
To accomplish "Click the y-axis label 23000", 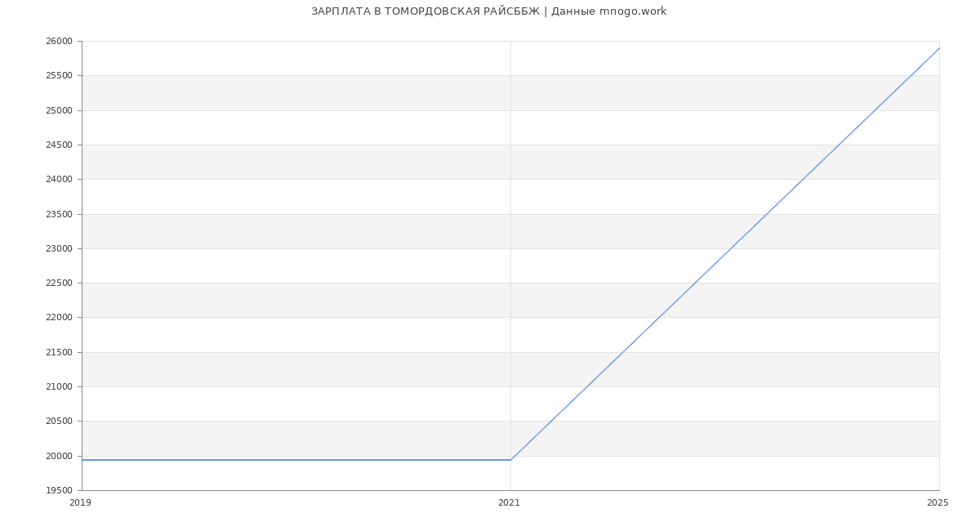I will pyautogui.click(x=59, y=249).
